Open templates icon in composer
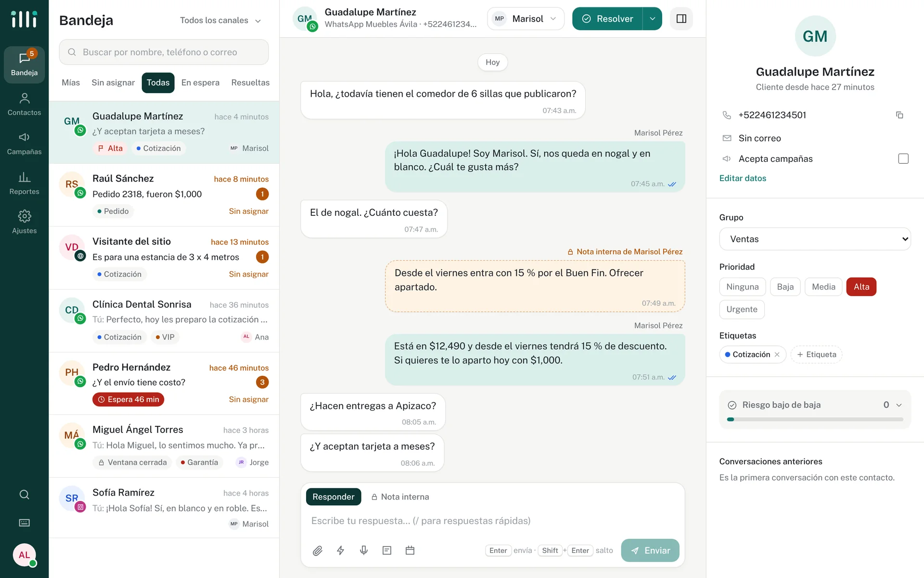This screenshot has height=578, width=924. pyautogui.click(x=387, y=551)
